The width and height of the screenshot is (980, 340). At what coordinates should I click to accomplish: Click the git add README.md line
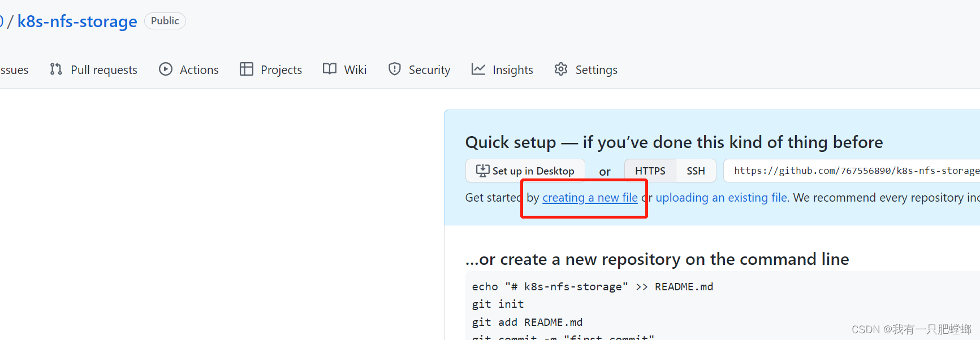[527, 322]
